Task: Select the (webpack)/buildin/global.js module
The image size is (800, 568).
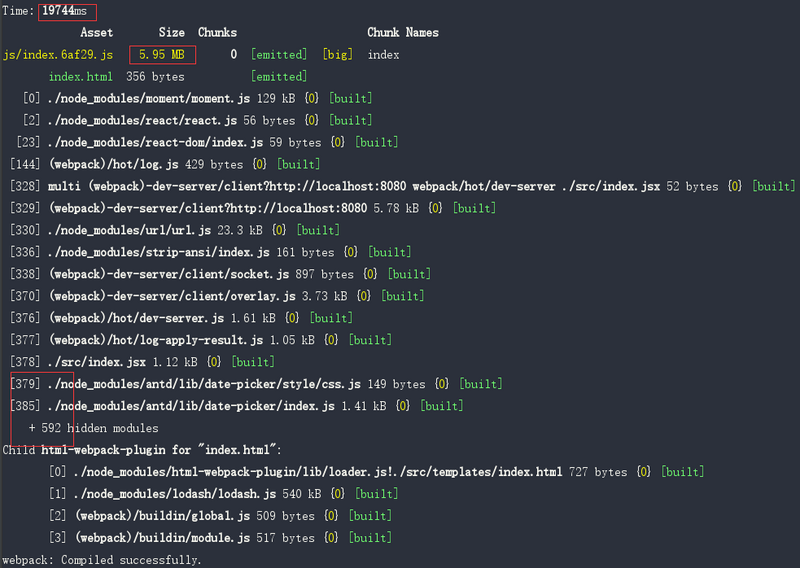Action: pos(162,516)
